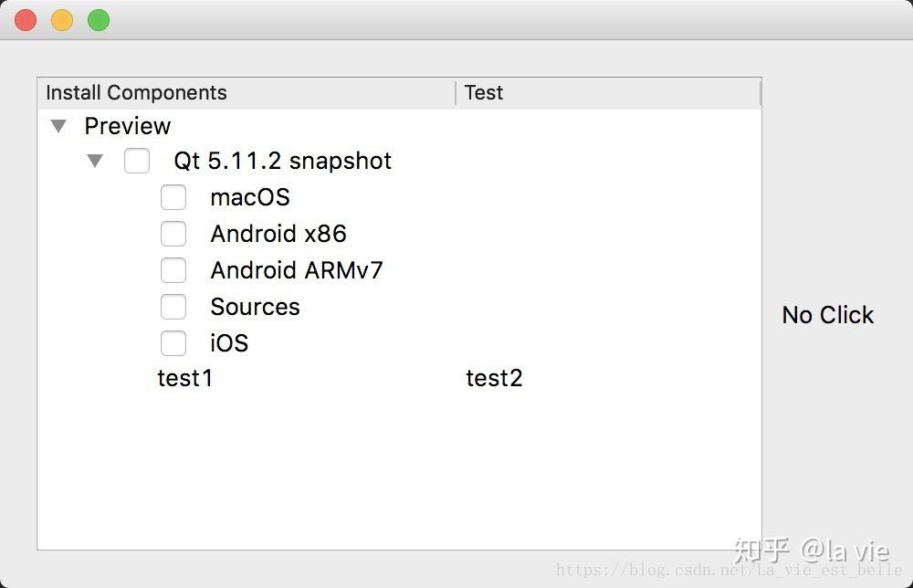Image resolution: width=913 pixels, height=588 pixels.
Task: Collapse the Qt 5.11.2 snapshot arrow
Action: pos(95,162)
